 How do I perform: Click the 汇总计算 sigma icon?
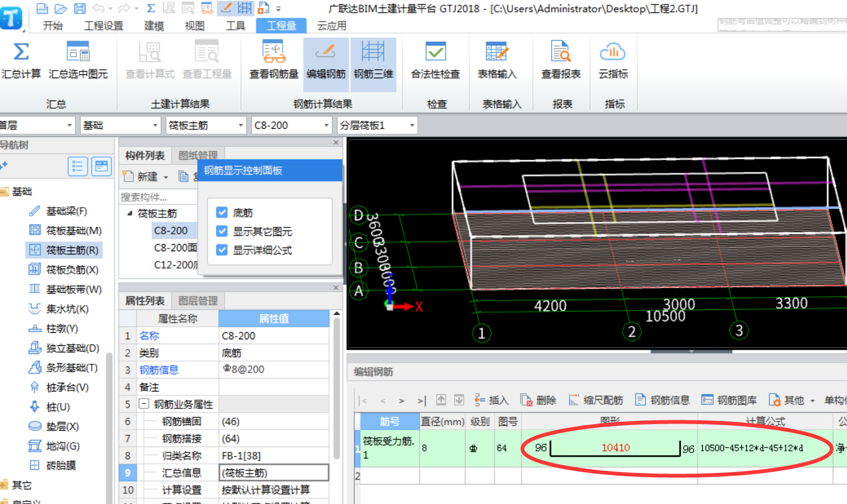[21, 52]
